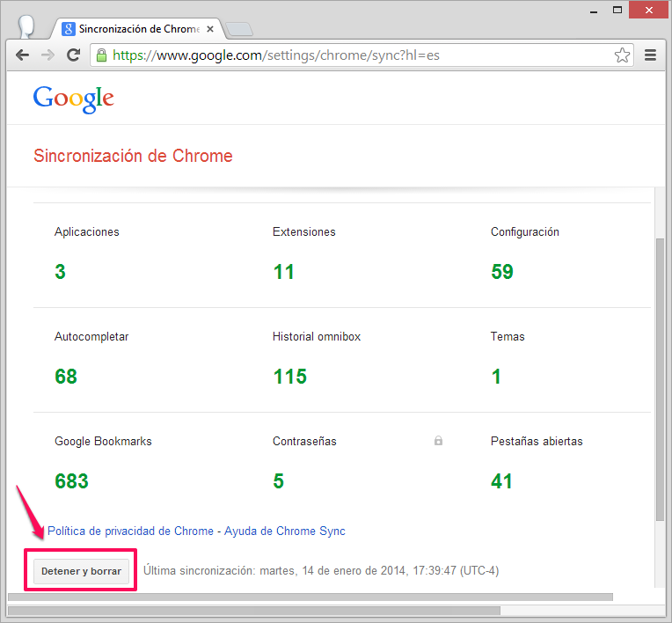This screenshot has width=672, height=623.
Task: Minimize the Chrome window
Action: (594, 11)
